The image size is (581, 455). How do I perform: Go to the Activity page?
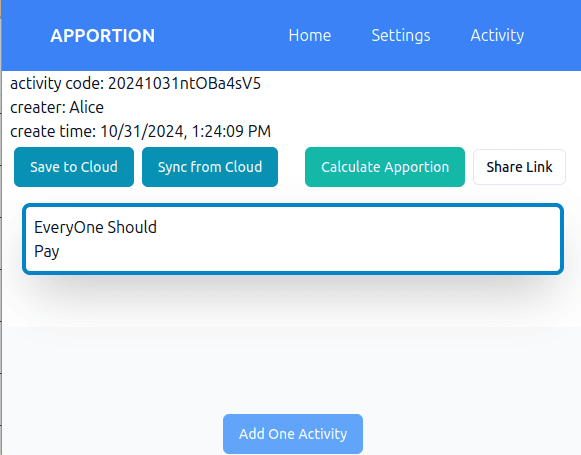coord(497,36)
